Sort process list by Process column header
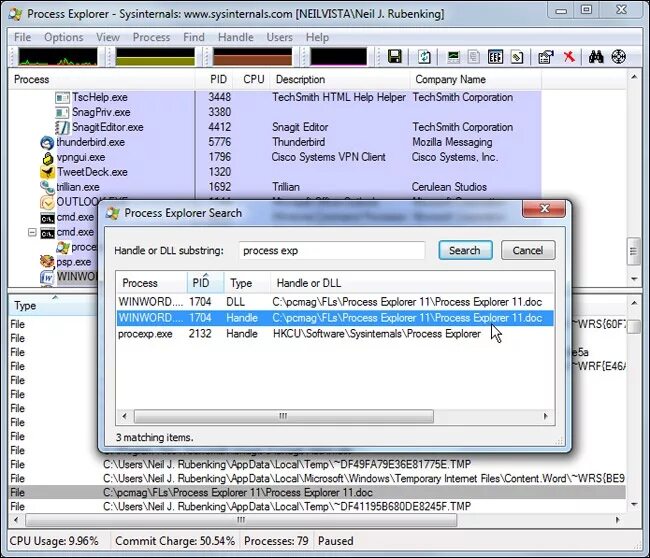This screenshot has width=650, height=558. [x=102, y=79]
